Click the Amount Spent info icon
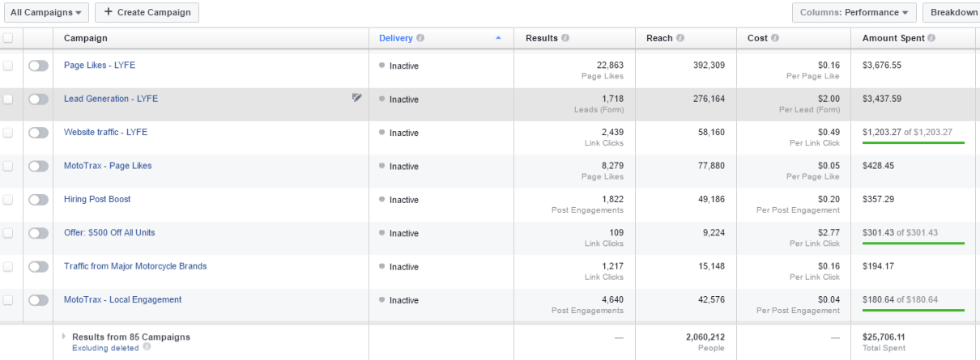 pyautogui.click(x=931, y=38)
